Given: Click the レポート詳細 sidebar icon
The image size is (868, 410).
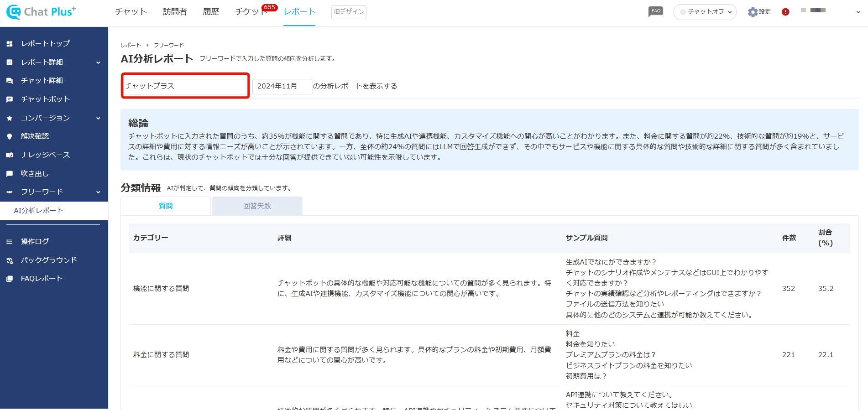Looking at the screenshot, I should tap(9, 62).
